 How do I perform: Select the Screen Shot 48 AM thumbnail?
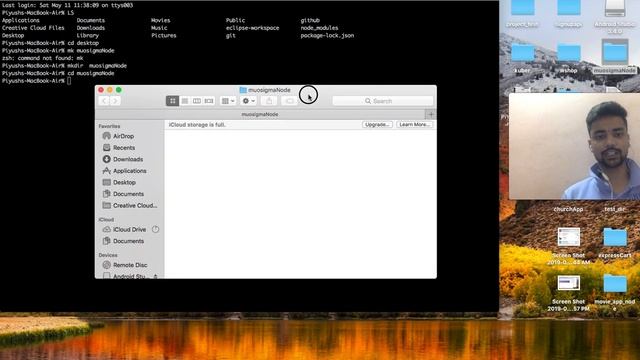pyautogui.click(x=569, y=237)
